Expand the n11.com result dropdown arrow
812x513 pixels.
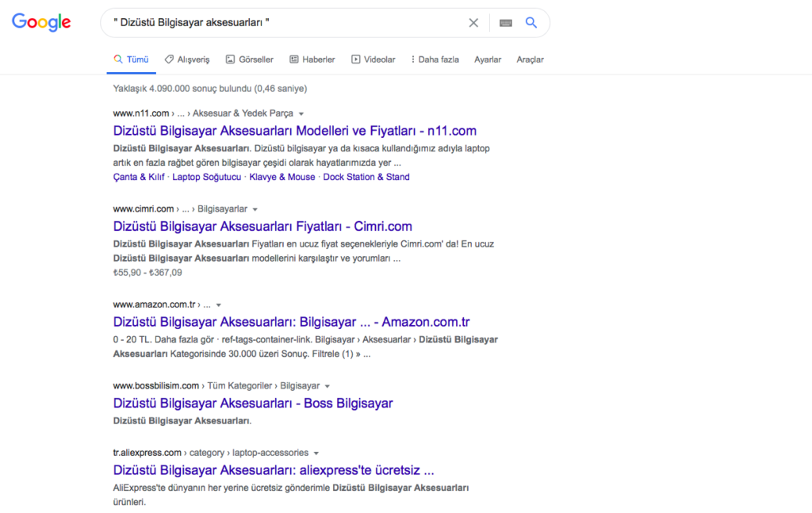pyautogui.click(x=301, y=114)
